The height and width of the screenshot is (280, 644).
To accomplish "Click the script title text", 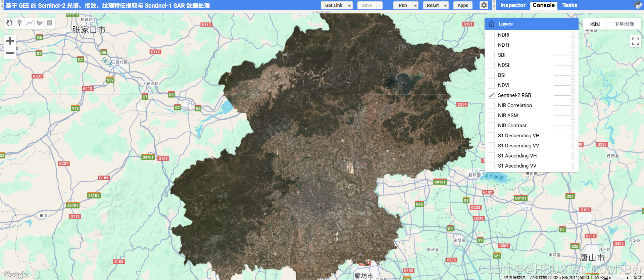I will click(107, 5).
